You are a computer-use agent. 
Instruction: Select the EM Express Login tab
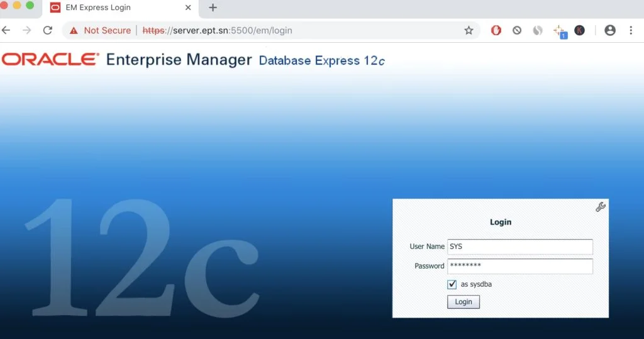click(120, 8)
